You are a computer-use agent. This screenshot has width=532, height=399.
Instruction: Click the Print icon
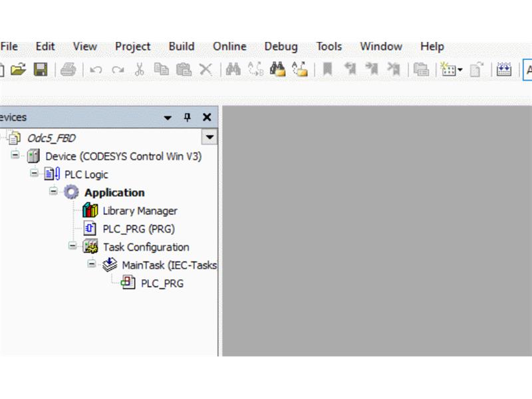[68, 70]
